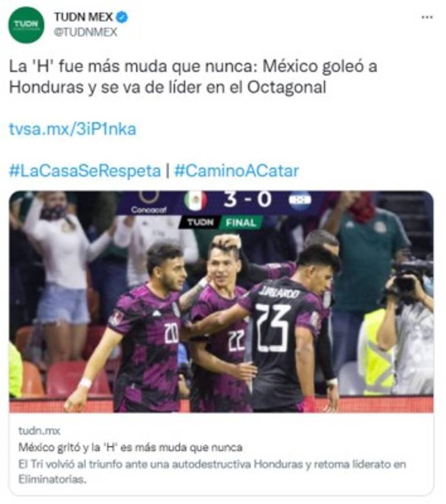Open the @TUDNMEX handle link

point(86,32)
